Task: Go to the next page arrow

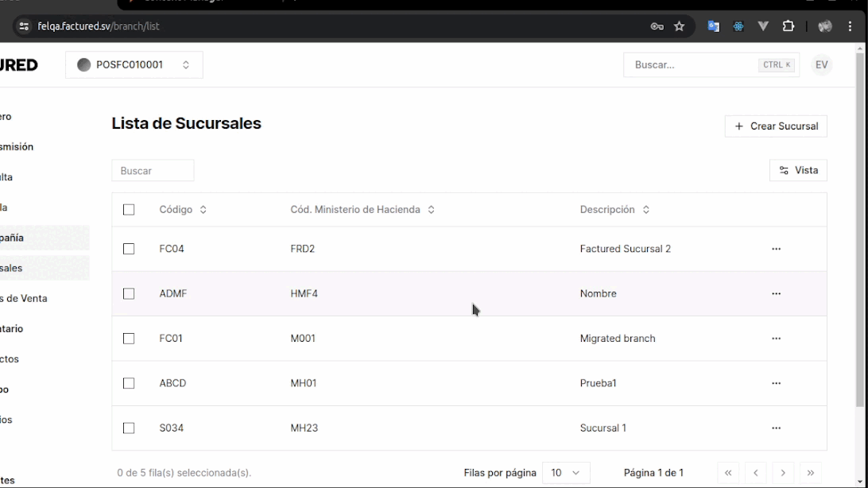Action: (x=782, y=473)
